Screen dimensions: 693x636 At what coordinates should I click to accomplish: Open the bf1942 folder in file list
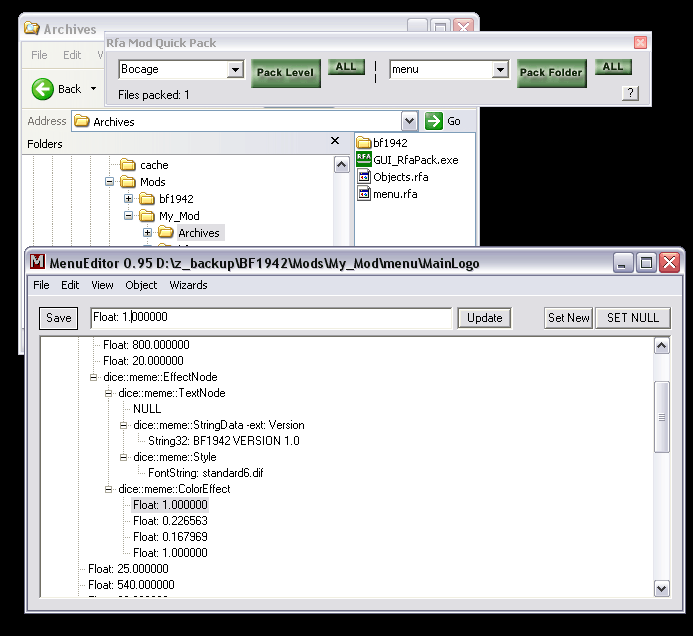[x=382, y=143]
